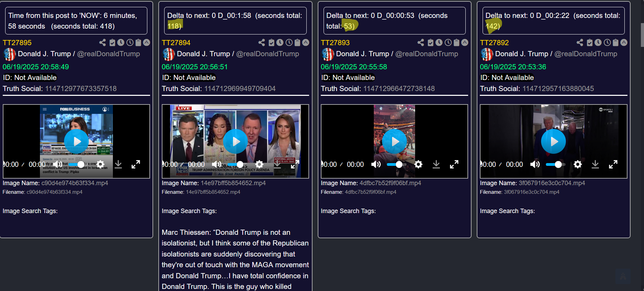Click clipboard-check icon on TT27892
The width and height of the screenshot is (644, 291).
pos(590,42)
